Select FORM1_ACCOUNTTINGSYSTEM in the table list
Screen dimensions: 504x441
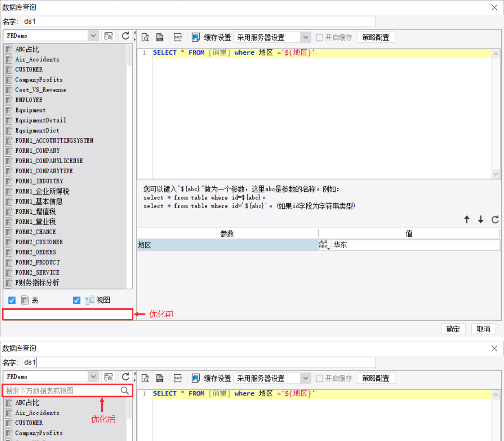[x=54, y=140]
